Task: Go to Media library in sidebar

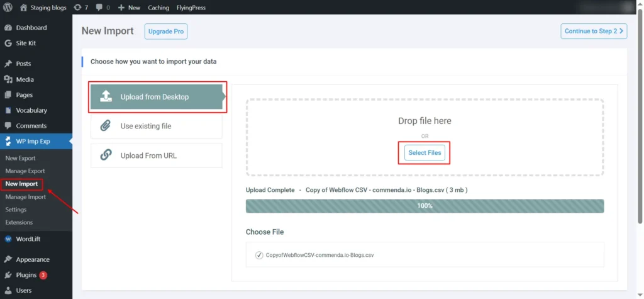Action: [x=25, y=79]
